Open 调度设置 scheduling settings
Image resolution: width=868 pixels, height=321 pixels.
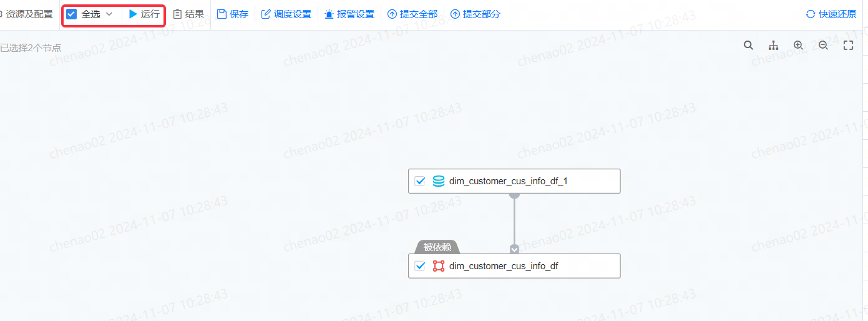[x=286, y=14]
